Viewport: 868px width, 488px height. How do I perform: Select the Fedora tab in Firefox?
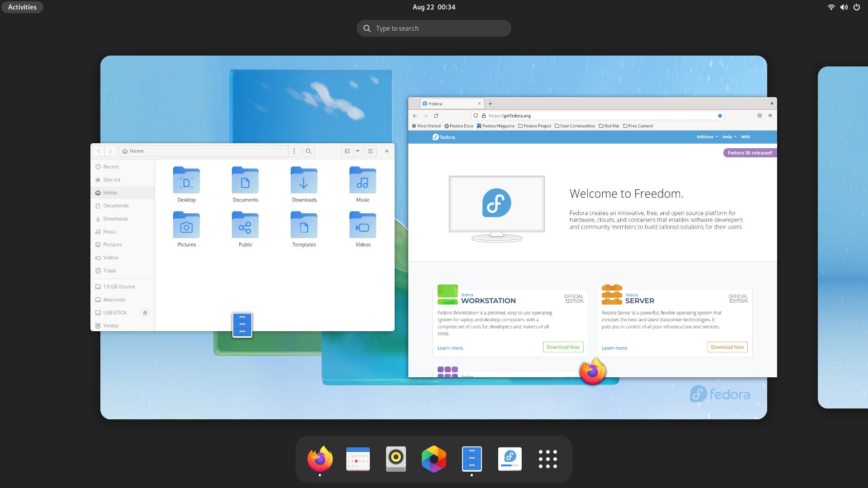point(452,103)
